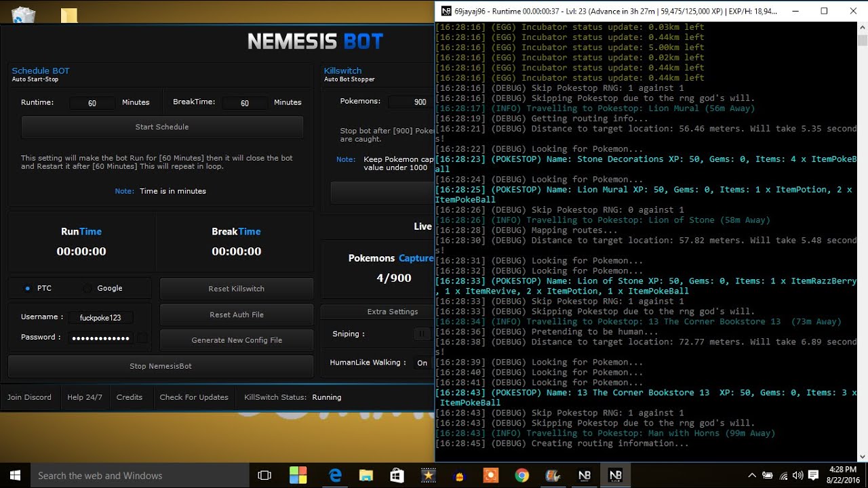Viewport: 868px width, 488px height.
Task: Open File Explorer from the taskbar
Action: pyautogui.click(x=366, y=476)
